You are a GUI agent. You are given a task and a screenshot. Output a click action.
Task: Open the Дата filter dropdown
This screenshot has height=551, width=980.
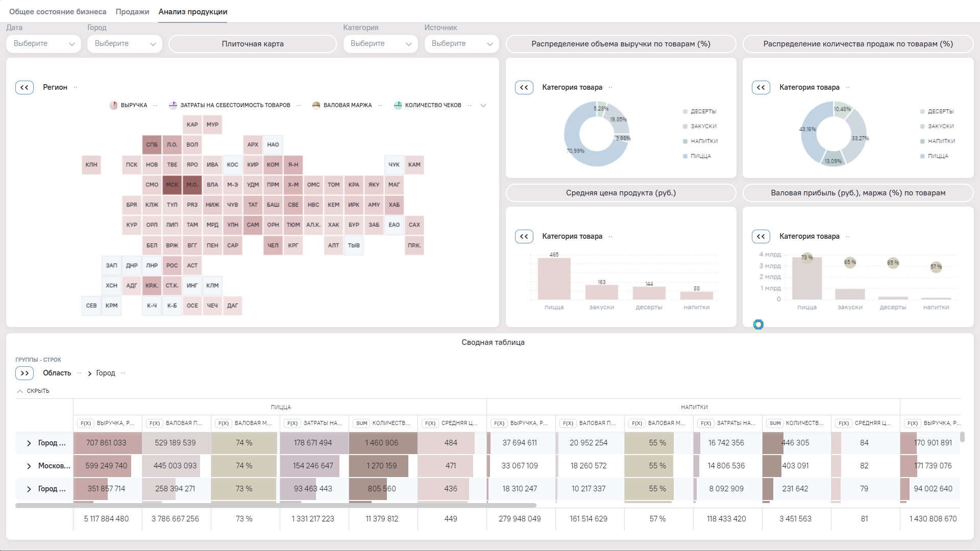tap(43, 44)
